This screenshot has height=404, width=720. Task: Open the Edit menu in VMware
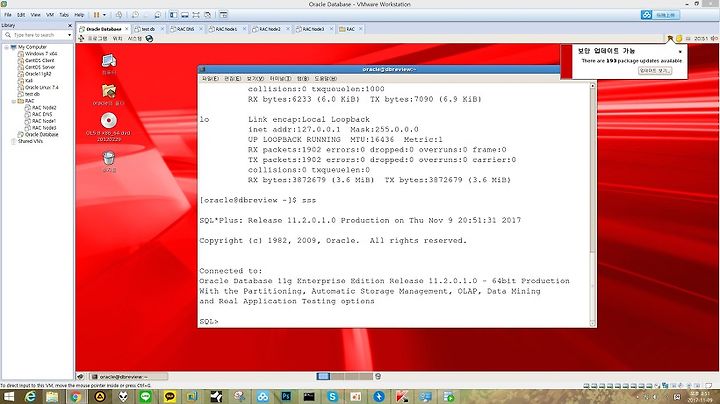pos(21,15)
